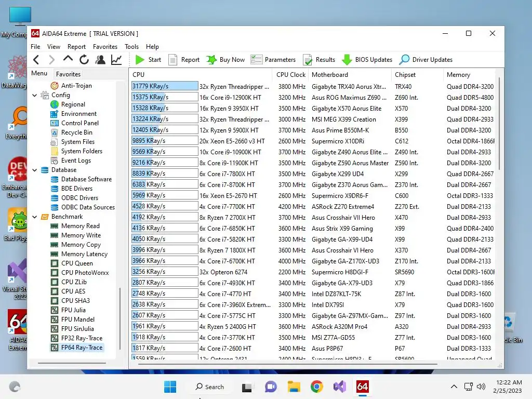
Task: Select Memory Copy benchmark
Action: 76,245
